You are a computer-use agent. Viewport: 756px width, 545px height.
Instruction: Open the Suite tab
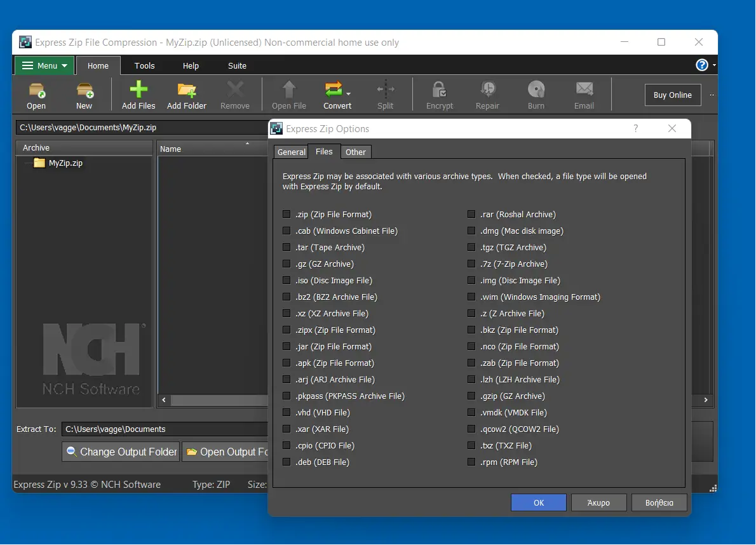pyautogui.click(x=237, y=65)
